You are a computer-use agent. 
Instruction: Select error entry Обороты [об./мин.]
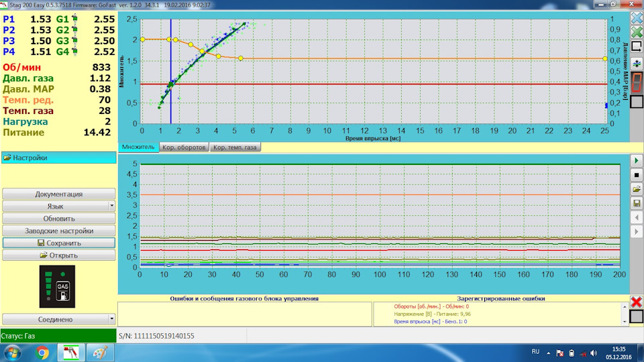(431, 306)
